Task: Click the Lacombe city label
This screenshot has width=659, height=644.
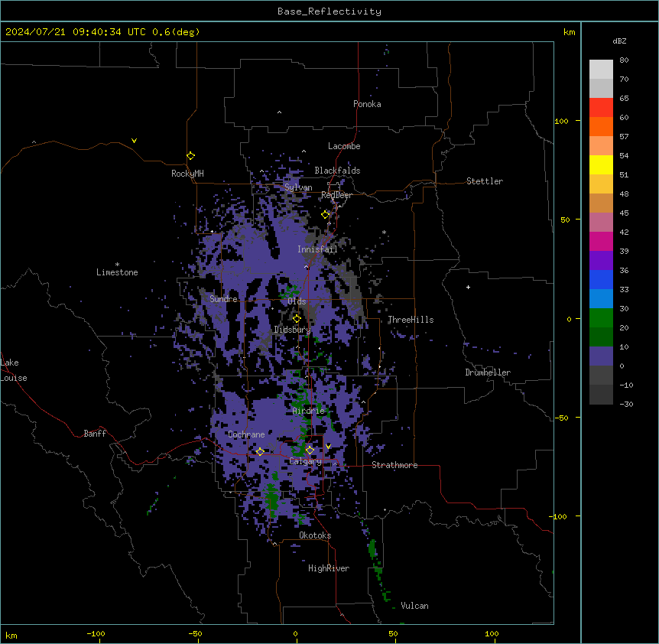Action: (x=344, y=146)
